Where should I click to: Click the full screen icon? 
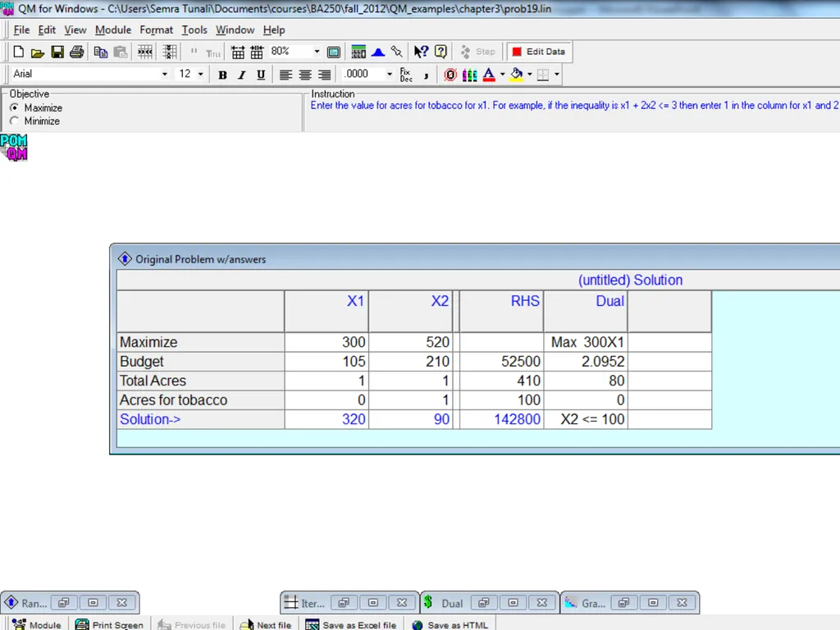click(x=334, y=52)
